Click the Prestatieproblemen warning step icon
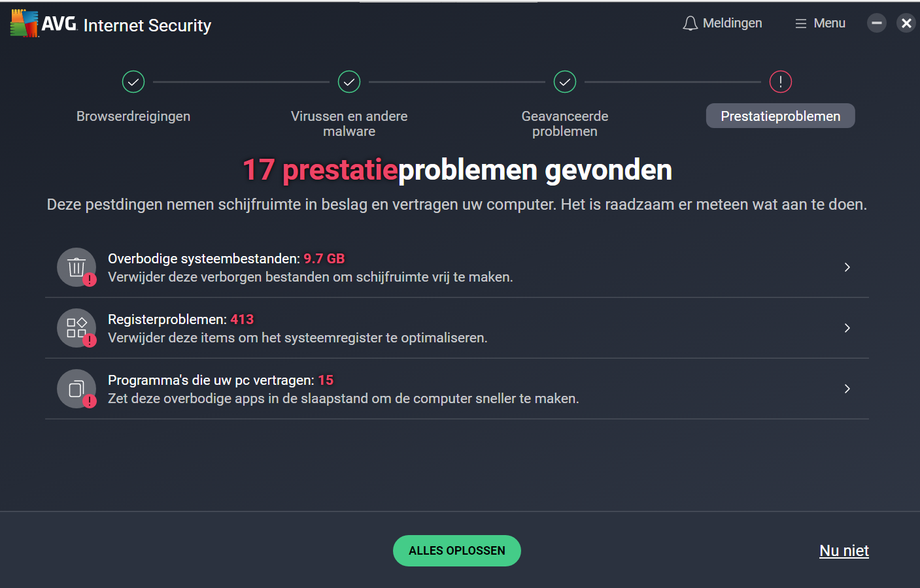 point(781,82)
